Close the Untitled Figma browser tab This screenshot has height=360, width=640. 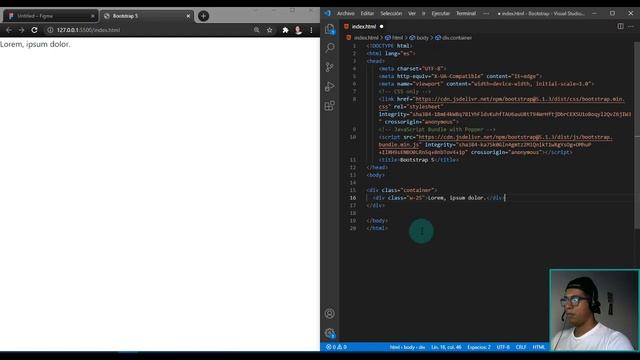pyautogui.click(x=93, y=16)
